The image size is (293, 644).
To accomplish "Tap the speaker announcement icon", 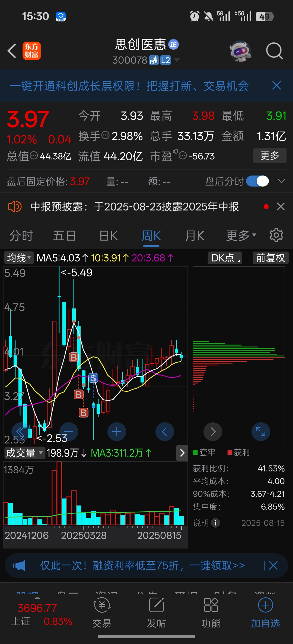I will [15, 207].
